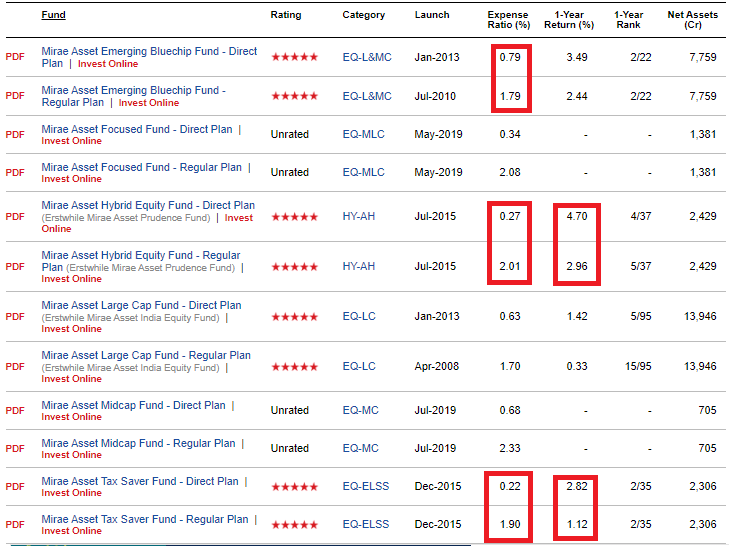This screenshot has width=729, height=546.
Task: Open PDF for Midcap Fund Regular Plan
Action: [x=15, y=449]
